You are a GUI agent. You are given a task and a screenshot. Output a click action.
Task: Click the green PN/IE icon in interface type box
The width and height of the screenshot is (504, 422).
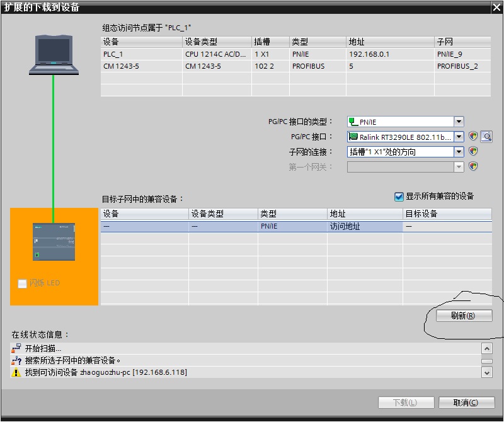[353, 122]
